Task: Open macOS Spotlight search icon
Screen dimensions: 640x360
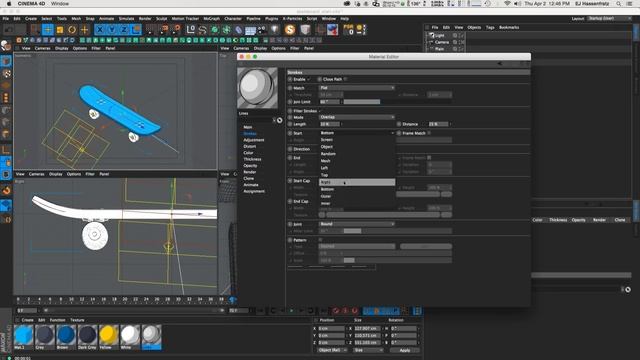Action: click(619, 4)
